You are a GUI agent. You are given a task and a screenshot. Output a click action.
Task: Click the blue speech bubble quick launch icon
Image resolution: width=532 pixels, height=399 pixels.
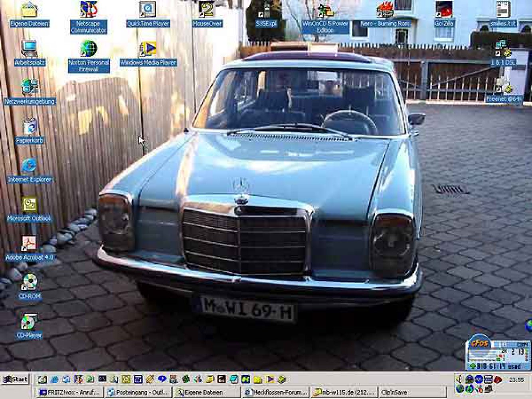tap(162, 378)
